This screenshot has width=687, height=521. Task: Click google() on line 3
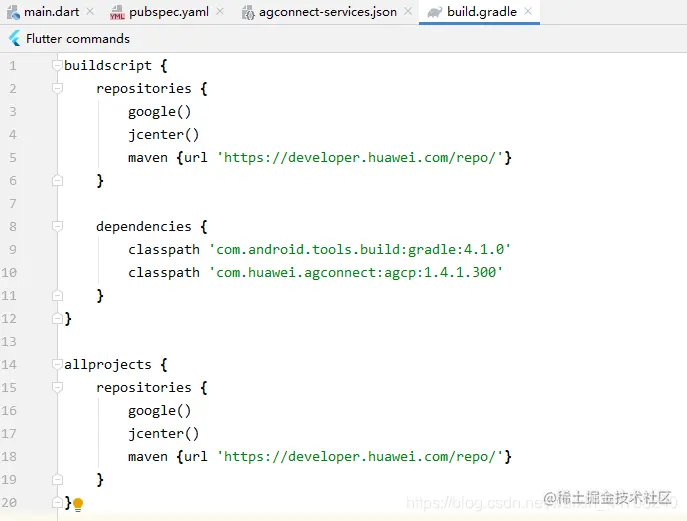[159, 112]
